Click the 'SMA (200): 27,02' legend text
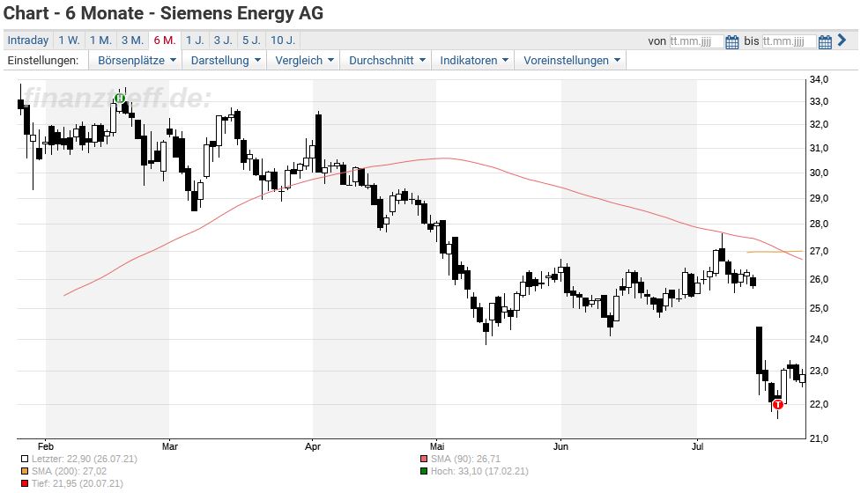 pos(70,471)
